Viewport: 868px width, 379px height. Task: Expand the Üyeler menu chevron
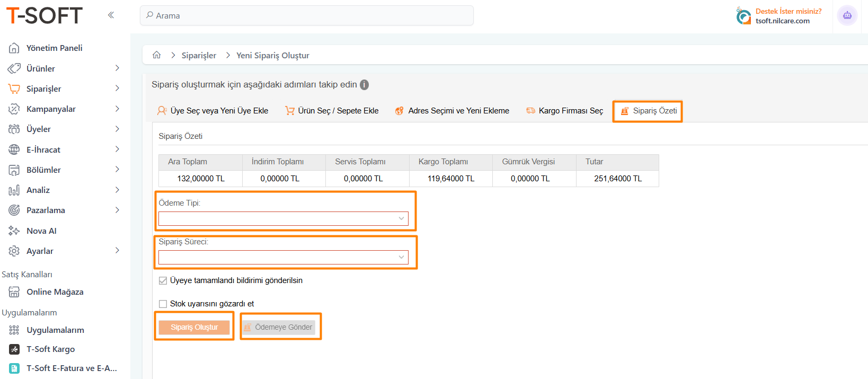tap(117, 129)
